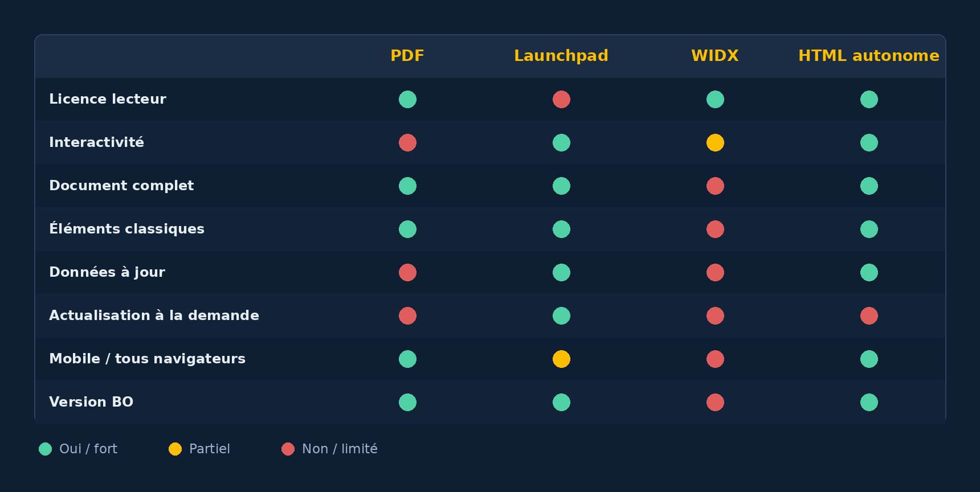Click the green dot for Launchpad Document complet
This screenshot has width=980, height=492.
pos(561,186)
